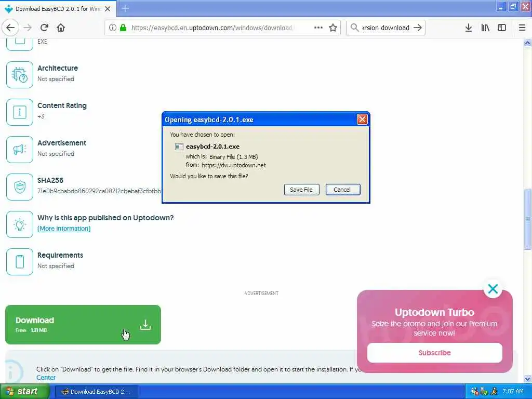Click the browser Back arrow
Image resolution: width=532 pixels, height=399 pixels.
point(10,28)
